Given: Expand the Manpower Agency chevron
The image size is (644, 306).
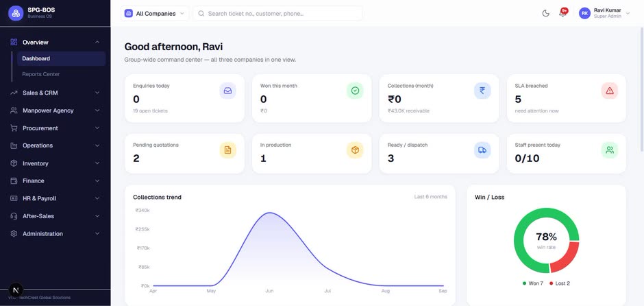Looking at the screenshot, I should [x=97, y=110].
